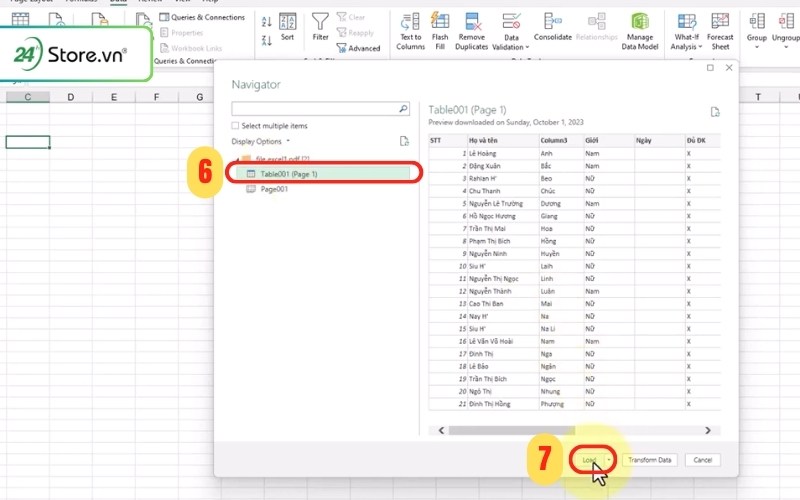Expand the Group dropdown arrow
Viewport: 800px width, 500px height.
[x=757, y=47]
